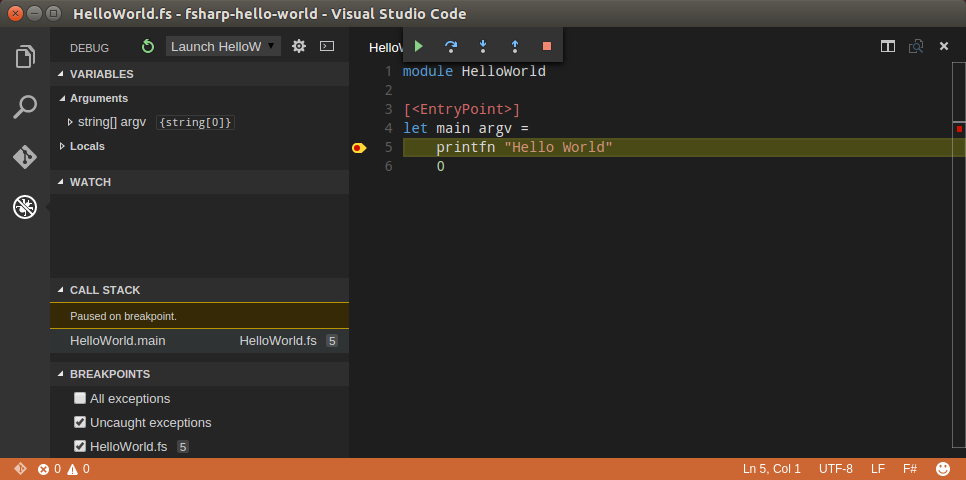The image size is (966, 480).
Task: Open the Search view in activity bar
Action: click(25, 107)
